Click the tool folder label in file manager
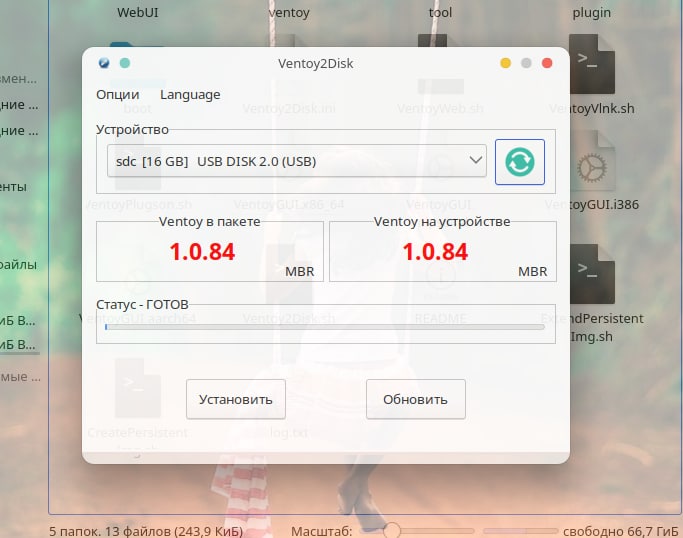This screenshot has width=683, height=538. (x=440, y=12)
